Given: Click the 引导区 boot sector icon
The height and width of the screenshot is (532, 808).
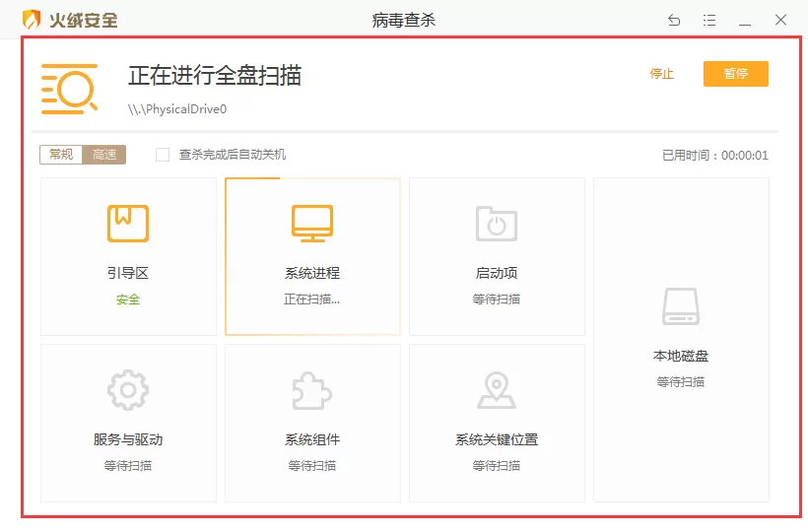Looking at the screenshot, I should click(x=128, y=224).
